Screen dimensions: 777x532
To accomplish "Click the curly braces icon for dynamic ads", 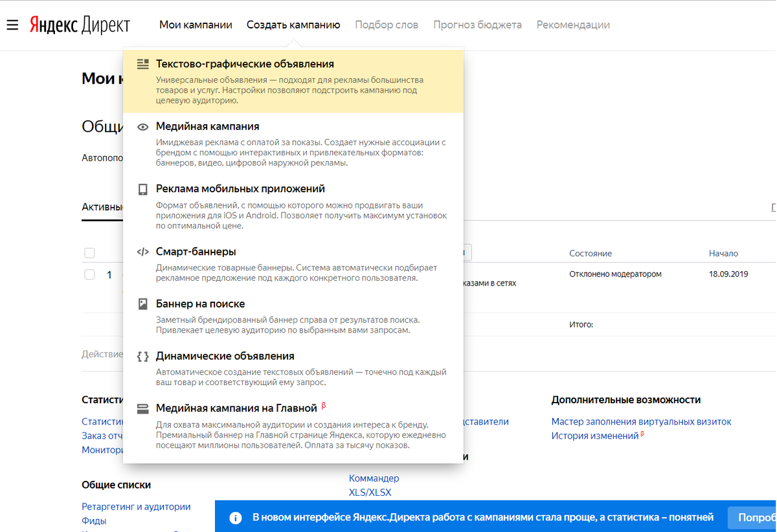I will point(142,356).
